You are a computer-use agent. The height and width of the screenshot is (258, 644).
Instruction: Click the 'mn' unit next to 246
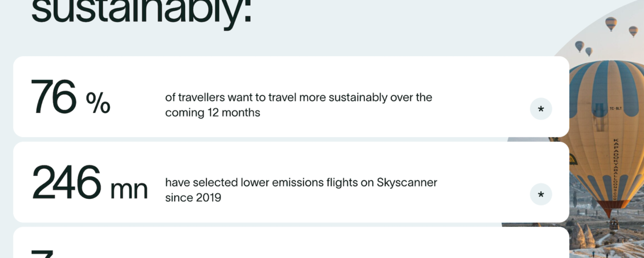click(129, 190)
